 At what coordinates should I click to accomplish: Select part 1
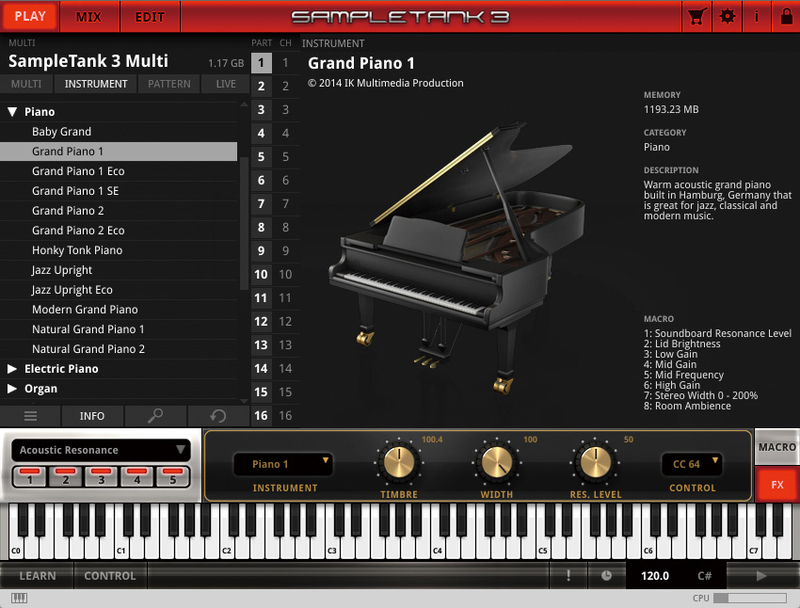click(x=261, y=63)
